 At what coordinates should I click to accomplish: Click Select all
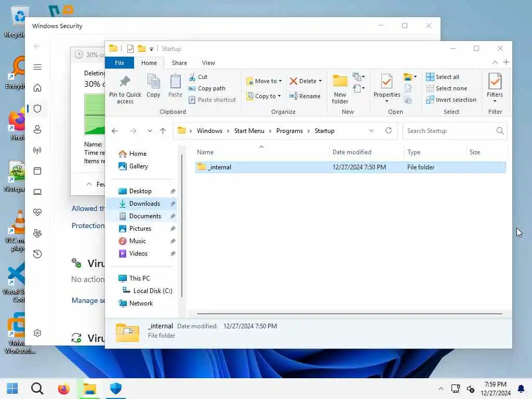click(443, 77)
